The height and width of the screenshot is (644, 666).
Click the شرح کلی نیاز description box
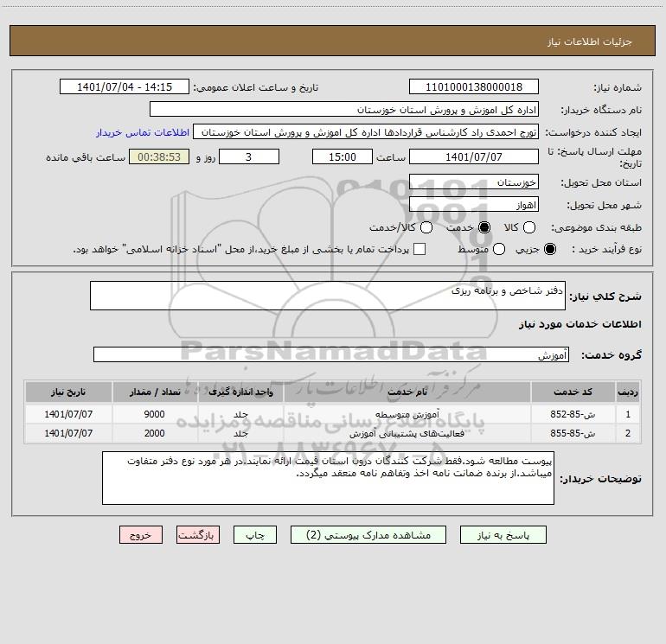328,296
